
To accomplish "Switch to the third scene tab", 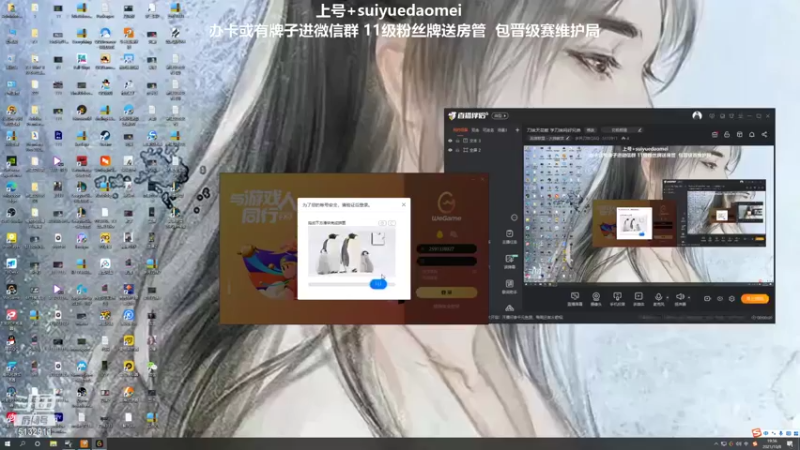I will click(488, 130).
